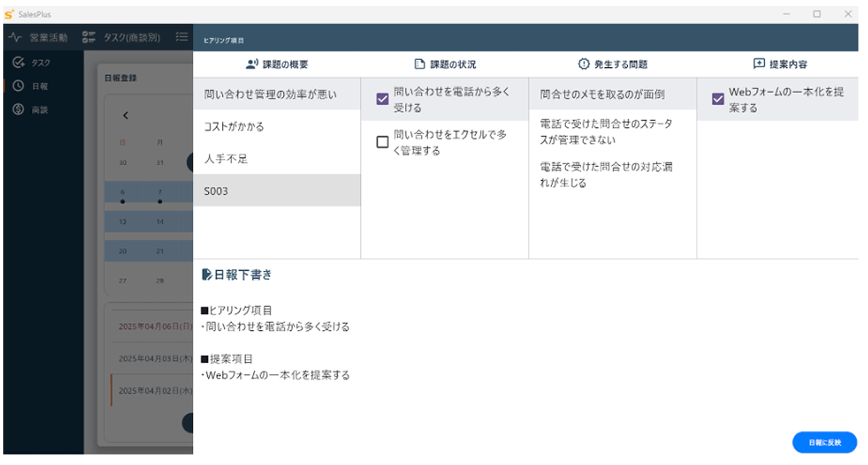Viewport: 868px width, 465px height.
Task: Open タスク in the sidebar
Action: (41, 63)
